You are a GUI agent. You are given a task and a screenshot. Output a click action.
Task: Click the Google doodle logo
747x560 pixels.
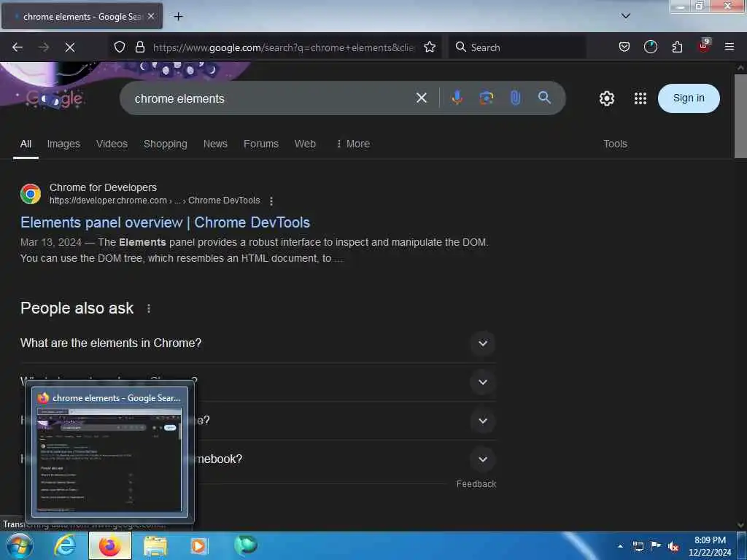pyautogui.click(x=54, y=98)
